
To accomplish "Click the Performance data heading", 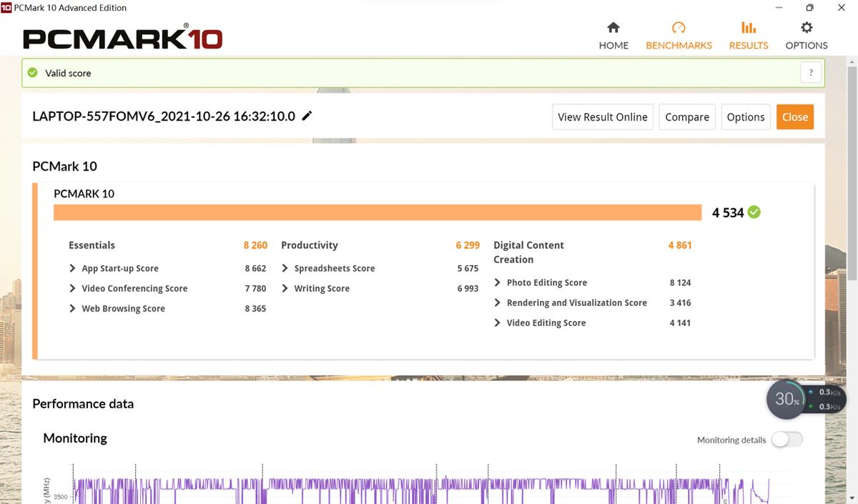I will (x=83, y=403).
